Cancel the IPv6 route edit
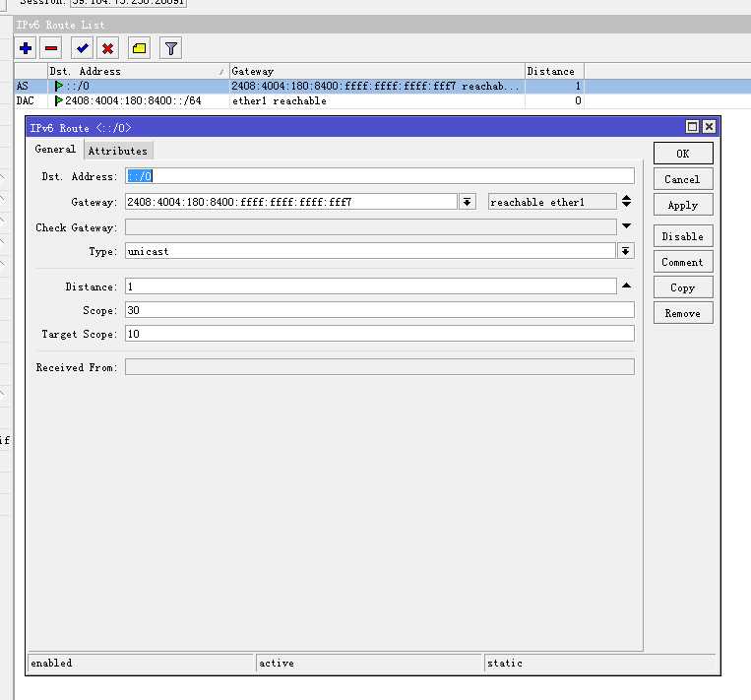 (x=683, y=179)
